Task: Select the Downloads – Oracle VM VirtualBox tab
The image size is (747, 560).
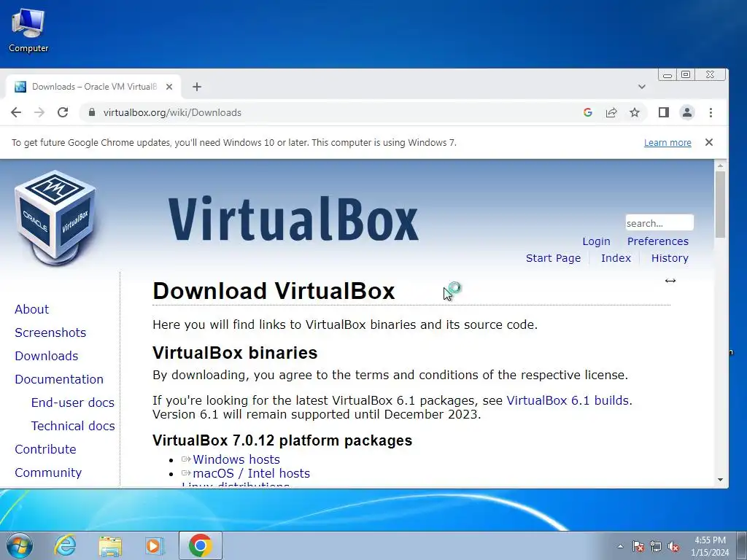Action: pyautogui.click(x=93, y=87)
